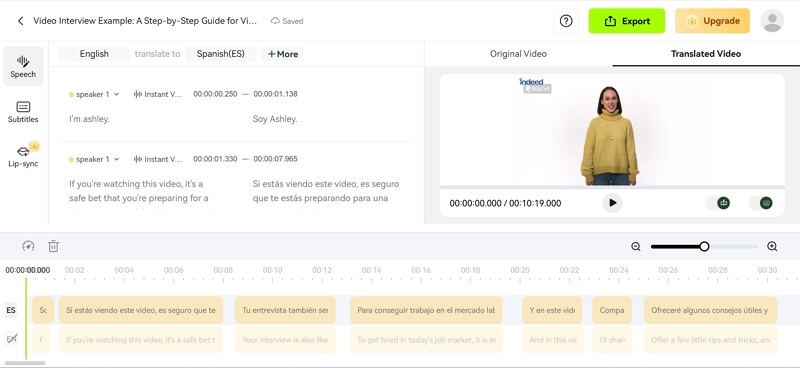Click end time 00:00:07.965
800x368 pixels.
coord(276,159)
